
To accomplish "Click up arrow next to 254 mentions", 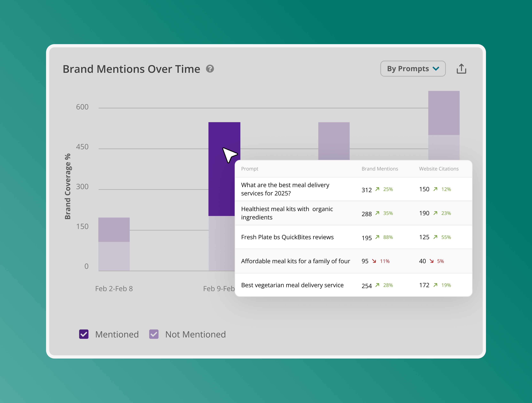I will (x=377, y=285).
